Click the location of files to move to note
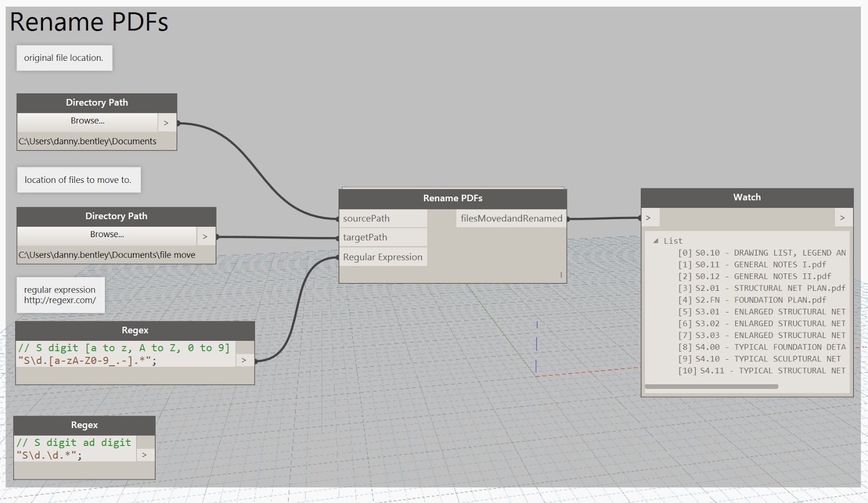868x503 pixels. click(78, 180)
